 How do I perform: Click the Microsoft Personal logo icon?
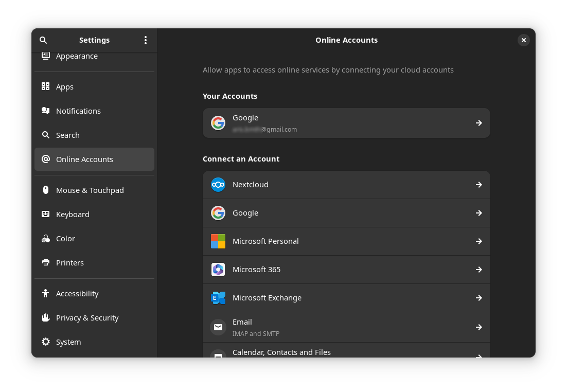point(218,241)
